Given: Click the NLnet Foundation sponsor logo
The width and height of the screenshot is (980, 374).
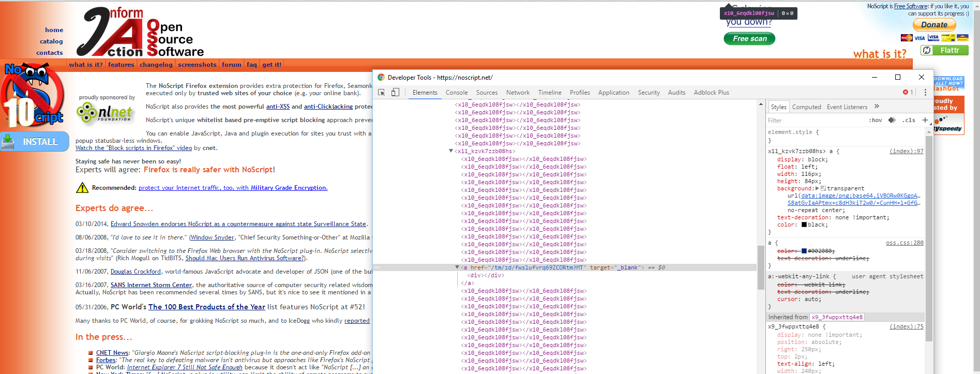Looking at the screenshot, I should tap(105, 112).
